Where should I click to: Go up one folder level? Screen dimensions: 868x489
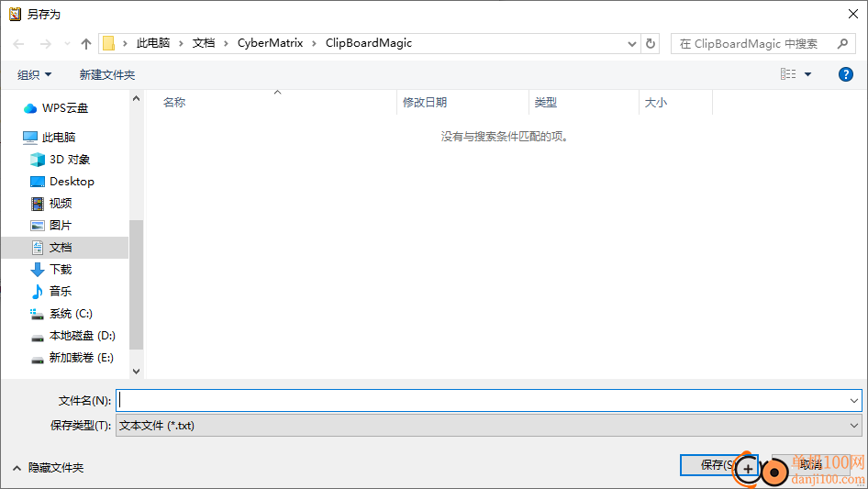(x=86, y=44)
